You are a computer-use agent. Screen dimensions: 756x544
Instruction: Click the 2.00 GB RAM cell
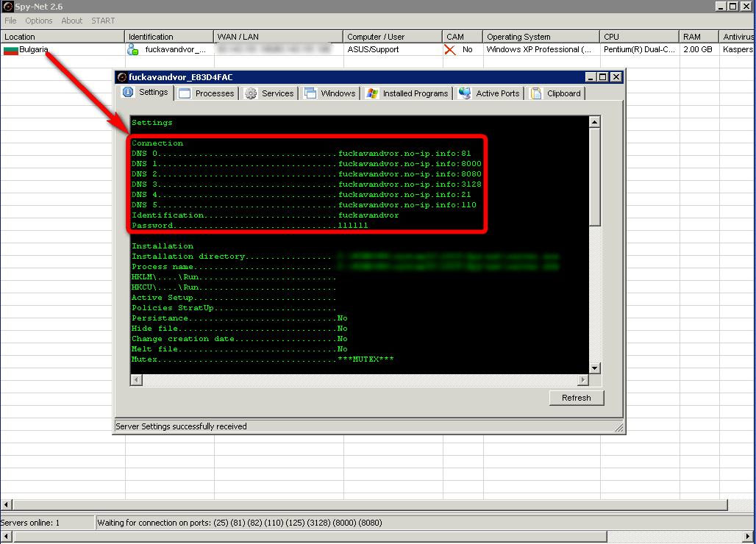(x=698, y=50)
